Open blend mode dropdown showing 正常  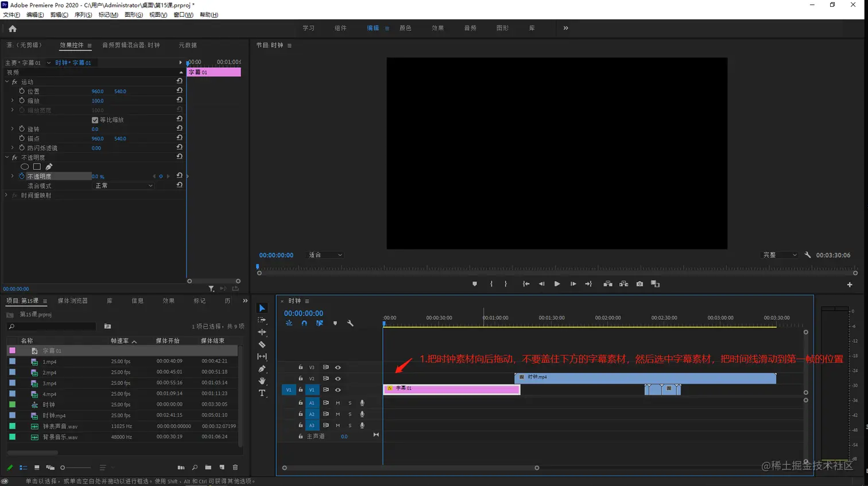[x=123, y=186]
